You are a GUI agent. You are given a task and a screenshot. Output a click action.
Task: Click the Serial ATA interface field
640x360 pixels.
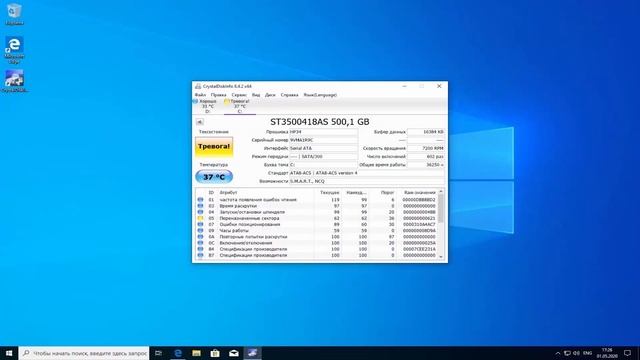(323, 148)
